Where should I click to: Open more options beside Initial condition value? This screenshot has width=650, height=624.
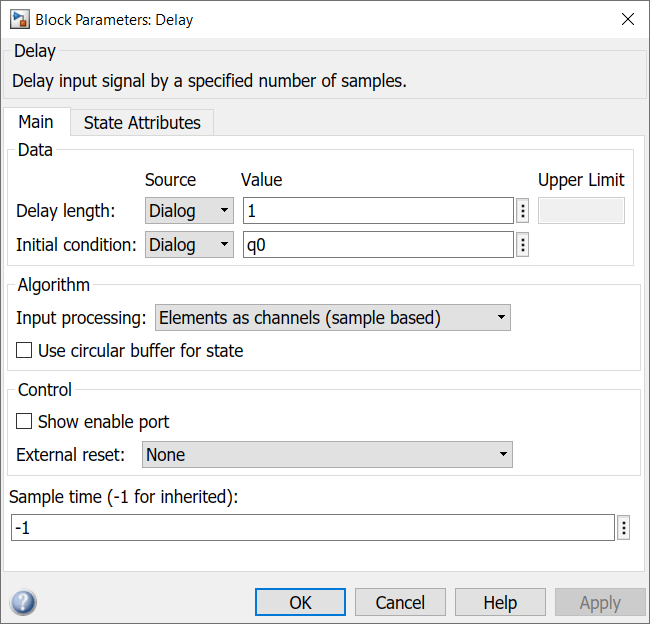pos(523,245)
